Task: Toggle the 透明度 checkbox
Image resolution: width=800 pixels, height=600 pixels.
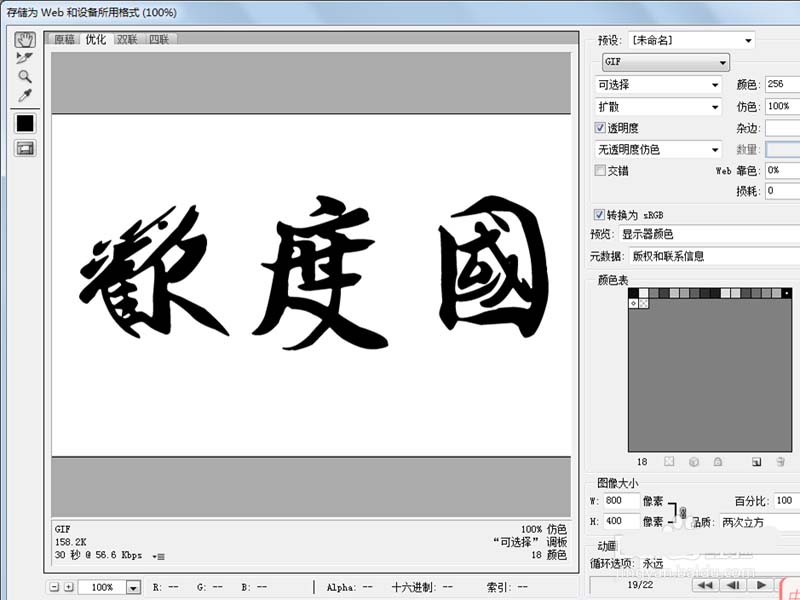Action: click(600, 128)
